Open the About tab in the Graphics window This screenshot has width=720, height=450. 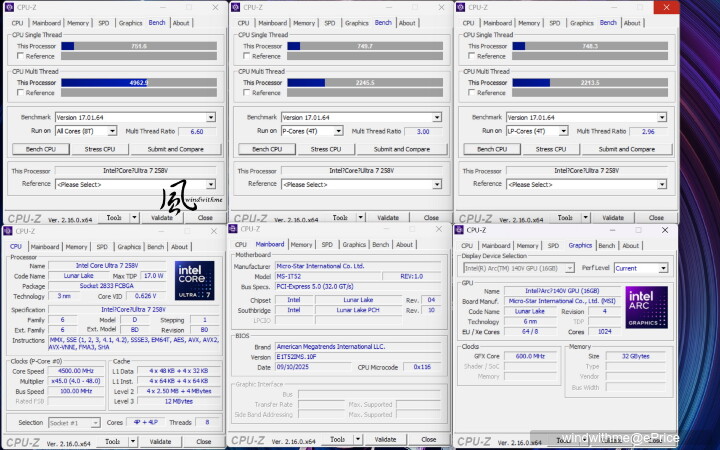click(x=630, y=245)
